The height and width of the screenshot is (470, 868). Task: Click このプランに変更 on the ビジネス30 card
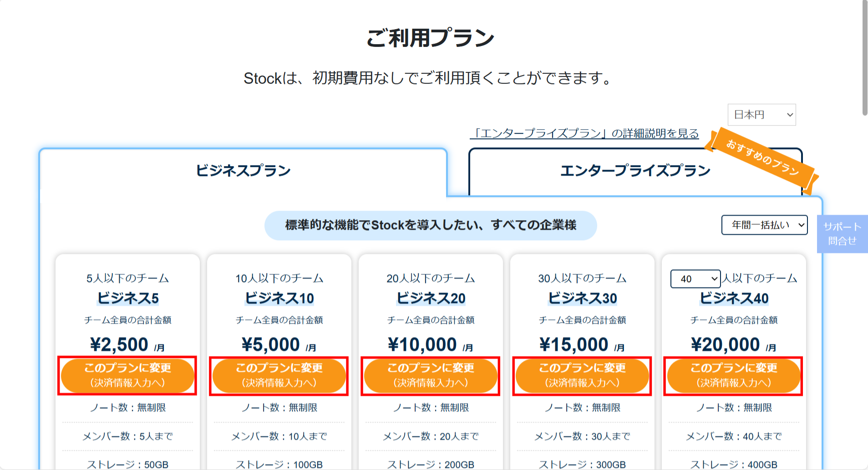pos(582,375)
